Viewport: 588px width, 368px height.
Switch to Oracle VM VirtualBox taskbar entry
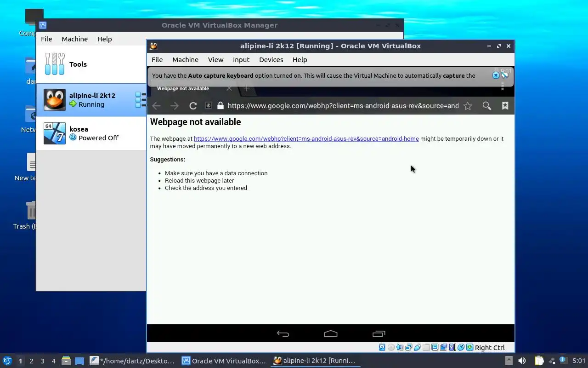coord(224,361)
